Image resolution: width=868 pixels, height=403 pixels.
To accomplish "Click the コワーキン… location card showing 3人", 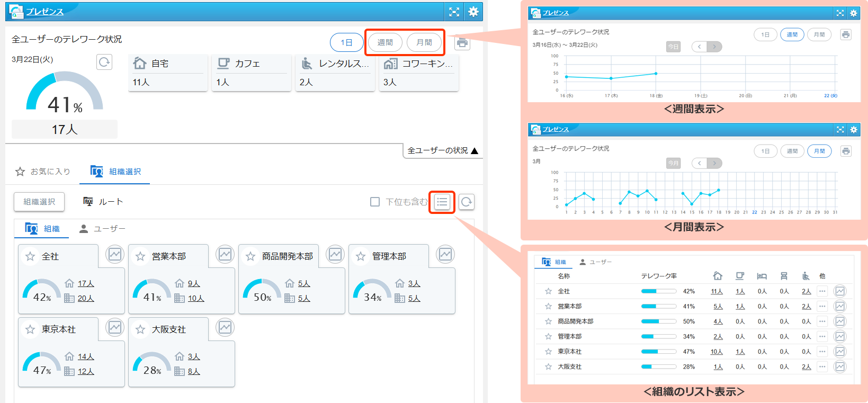I will 419,73.
